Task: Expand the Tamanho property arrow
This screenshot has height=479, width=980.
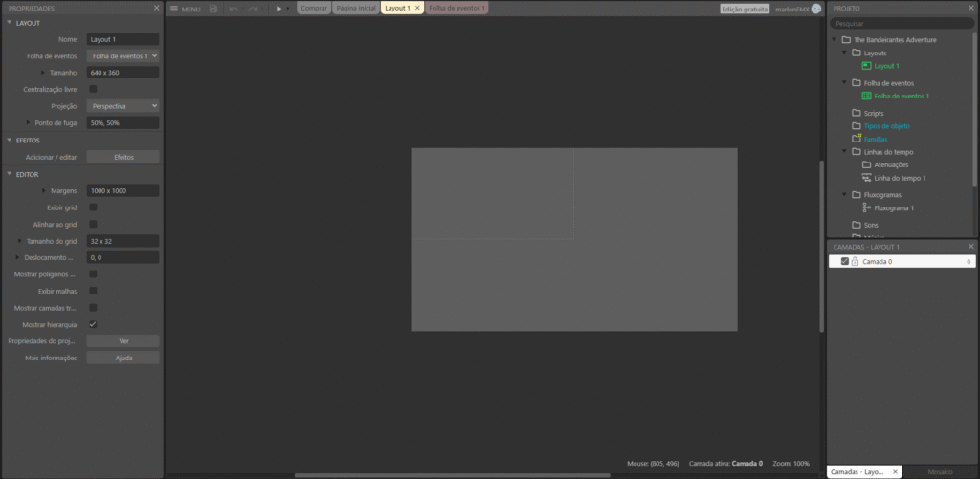Action: point(43,73)
